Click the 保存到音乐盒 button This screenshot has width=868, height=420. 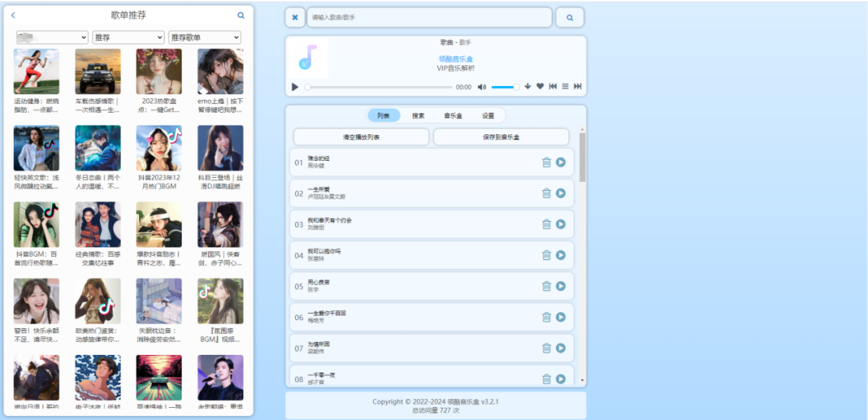501,138
